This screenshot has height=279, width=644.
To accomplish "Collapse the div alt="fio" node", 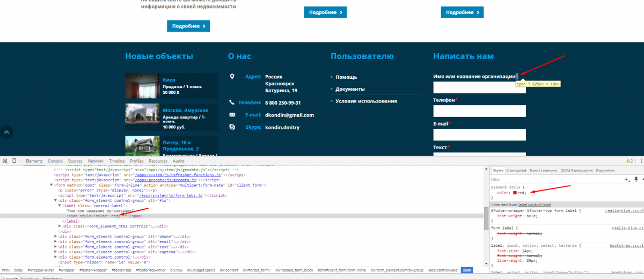I will click(56, 200).
